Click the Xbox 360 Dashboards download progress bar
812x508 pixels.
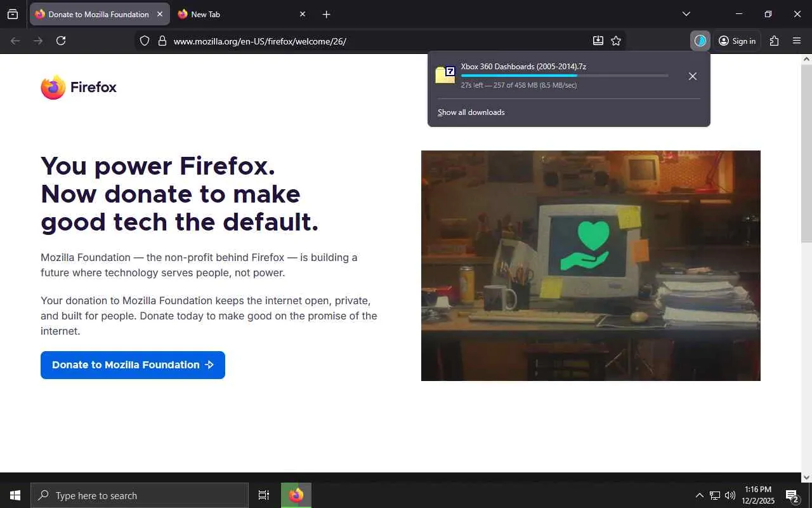click(x=565, y=76)
